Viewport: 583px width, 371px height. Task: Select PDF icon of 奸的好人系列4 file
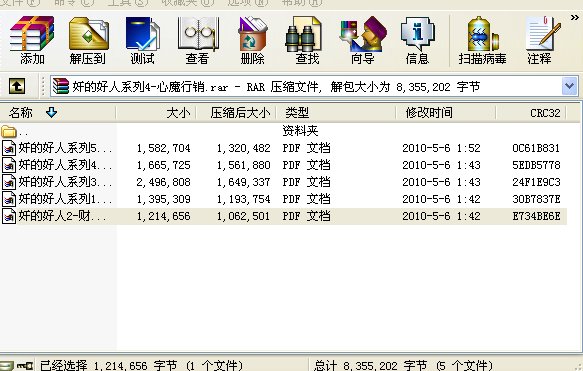click(x=9, y=165)
